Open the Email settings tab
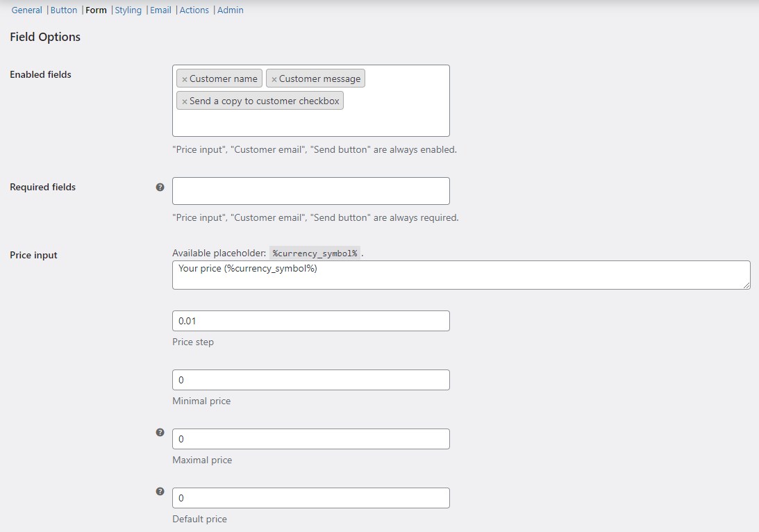Screen dimensions: 759x532 pyautogui.click(x=160, y=10)
